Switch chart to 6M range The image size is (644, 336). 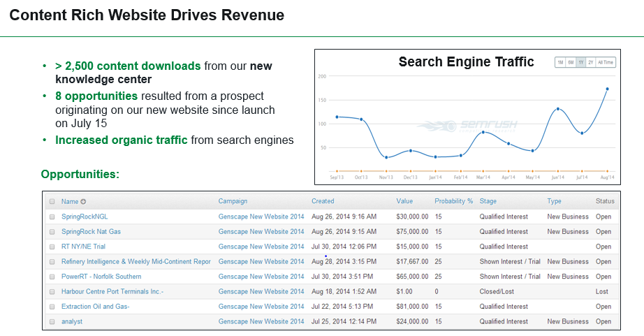click(x=571, y=62)
